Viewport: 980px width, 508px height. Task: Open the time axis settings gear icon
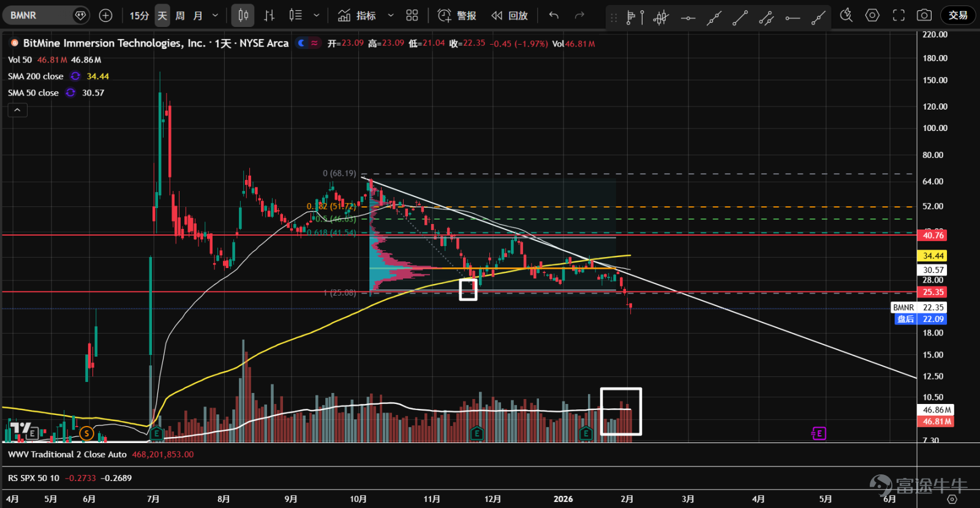click(952, 499)
